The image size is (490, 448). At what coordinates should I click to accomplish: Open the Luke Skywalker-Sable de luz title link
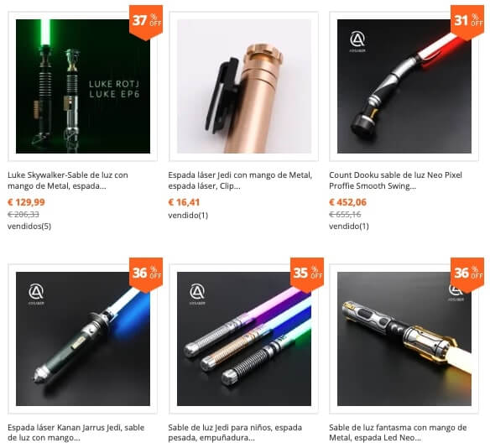click(68, 180)
